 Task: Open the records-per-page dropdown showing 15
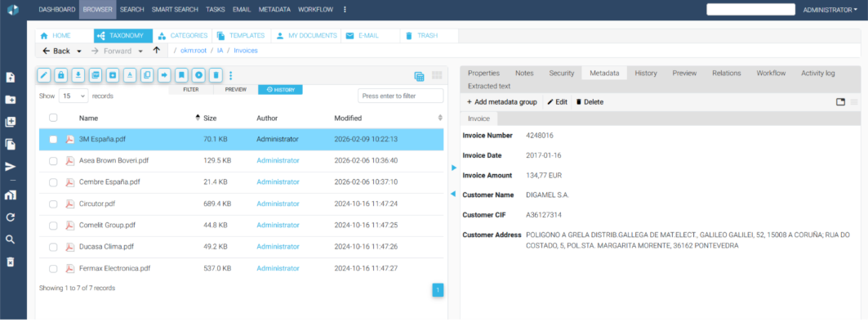73,96
